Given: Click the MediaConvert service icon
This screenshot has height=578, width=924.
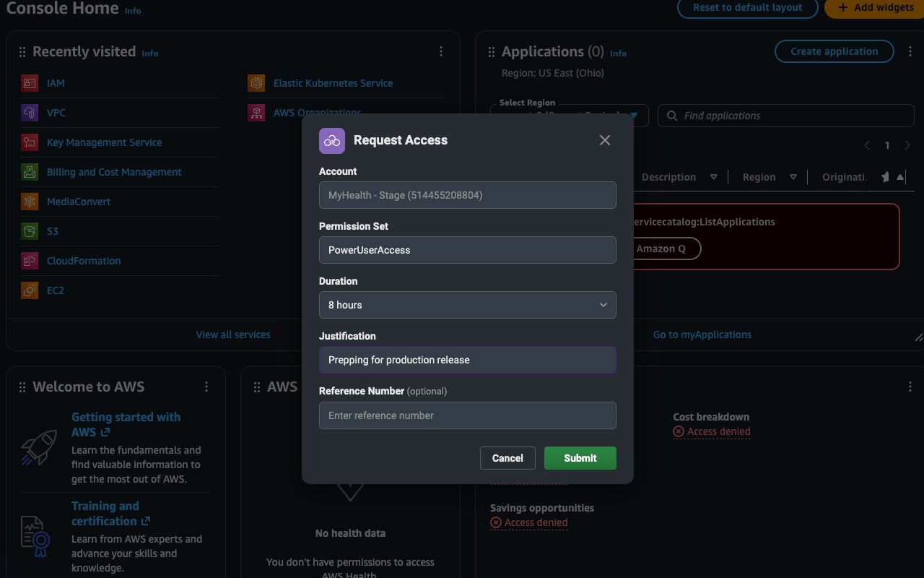Looking at the screenshot, I should coord(30,202).
